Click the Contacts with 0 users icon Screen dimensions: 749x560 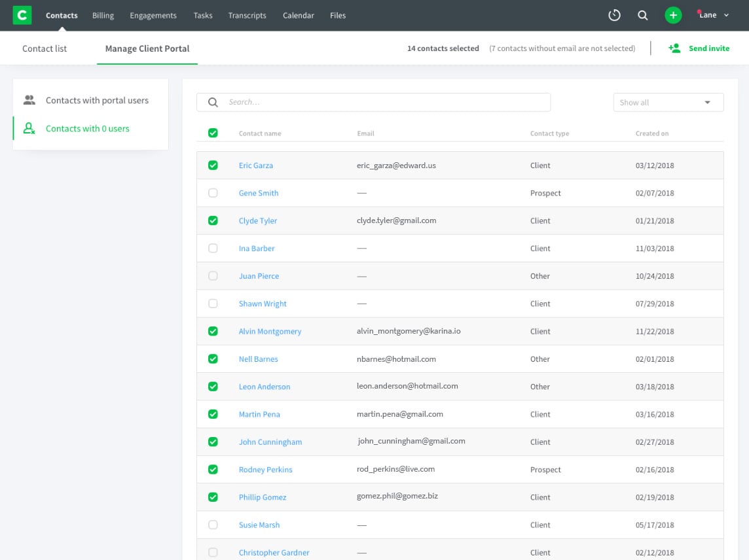pyautogui.click(x=29, y=128)
